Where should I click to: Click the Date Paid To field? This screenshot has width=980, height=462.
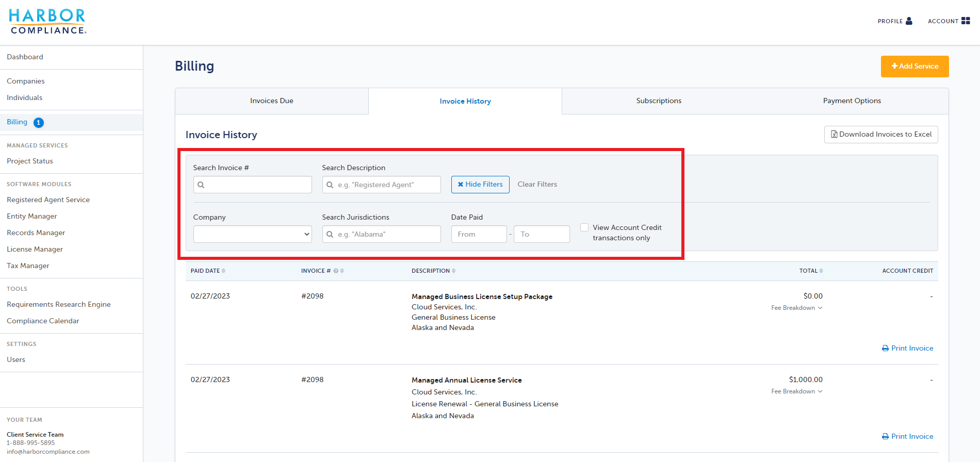542,234
